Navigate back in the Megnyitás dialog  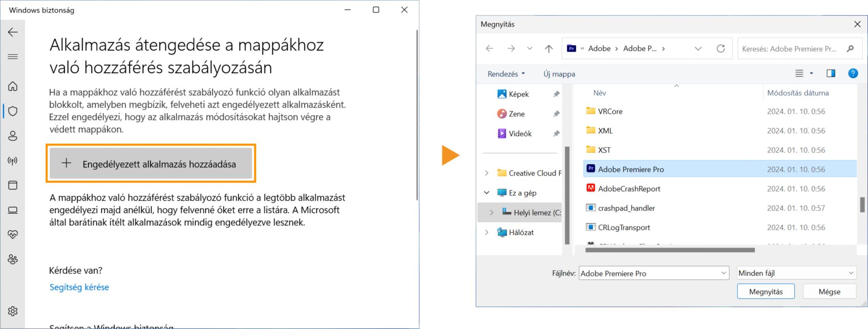489,48
